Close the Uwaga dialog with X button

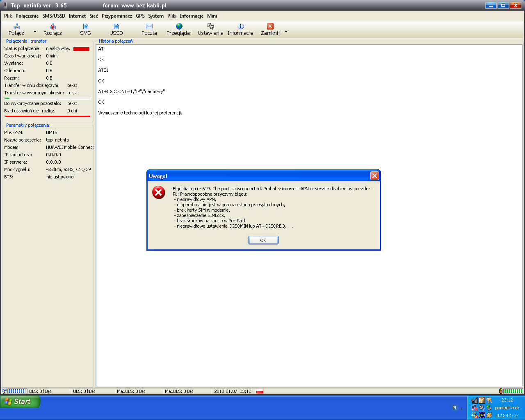pyautogui.click(x=374, y=176)
